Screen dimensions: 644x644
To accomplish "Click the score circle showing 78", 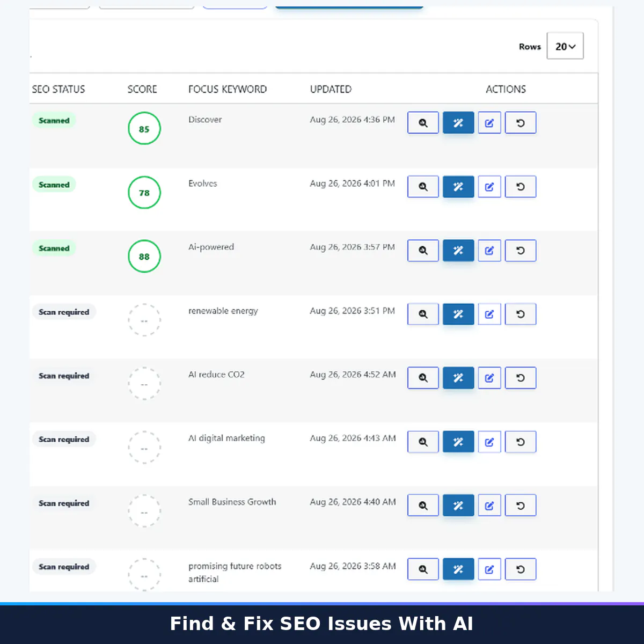I will coord(144,193).
